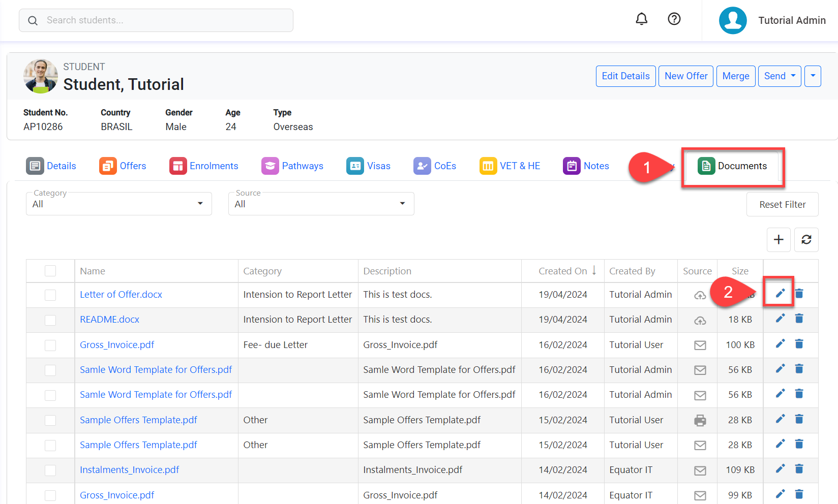Click the plus icon to add document
This screenshot has height=504, width=838.
[778, 240]
